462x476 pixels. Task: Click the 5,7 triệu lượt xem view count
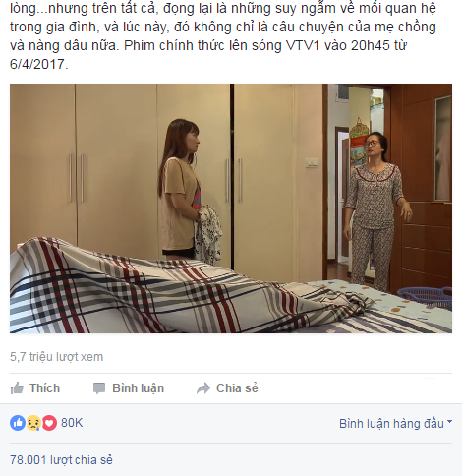coord(56,357)
